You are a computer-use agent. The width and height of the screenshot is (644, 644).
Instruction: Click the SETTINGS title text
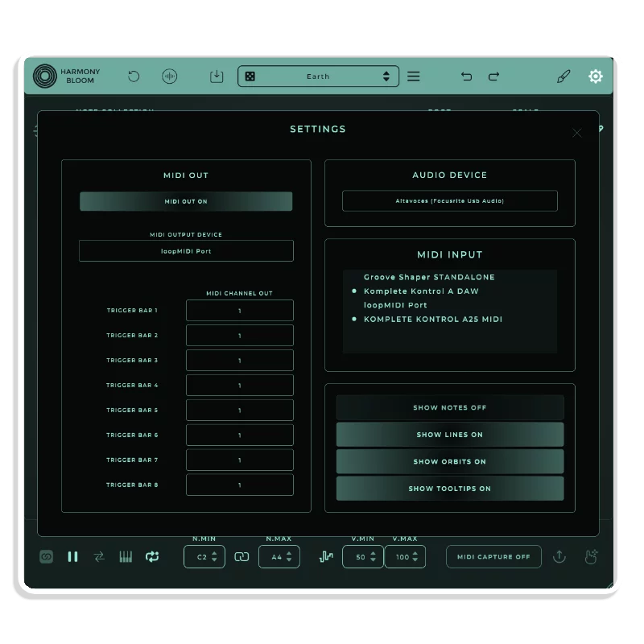tap(318, 129)
